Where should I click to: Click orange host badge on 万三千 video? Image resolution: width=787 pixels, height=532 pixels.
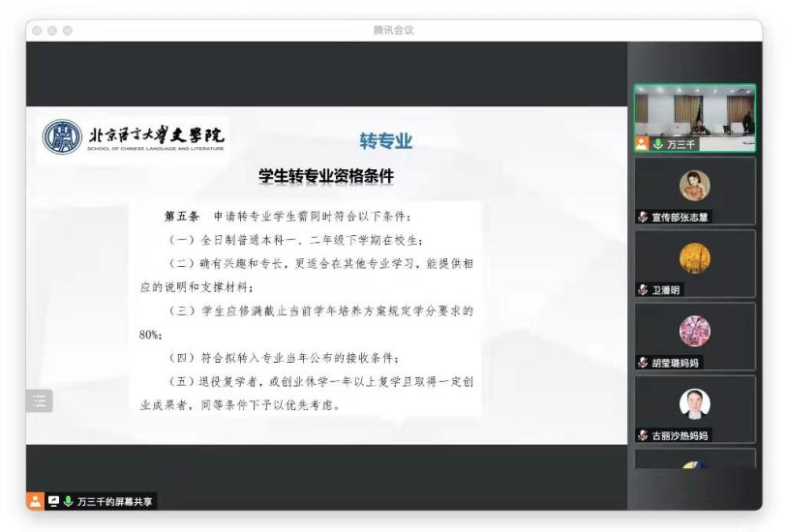pos(641,144)
